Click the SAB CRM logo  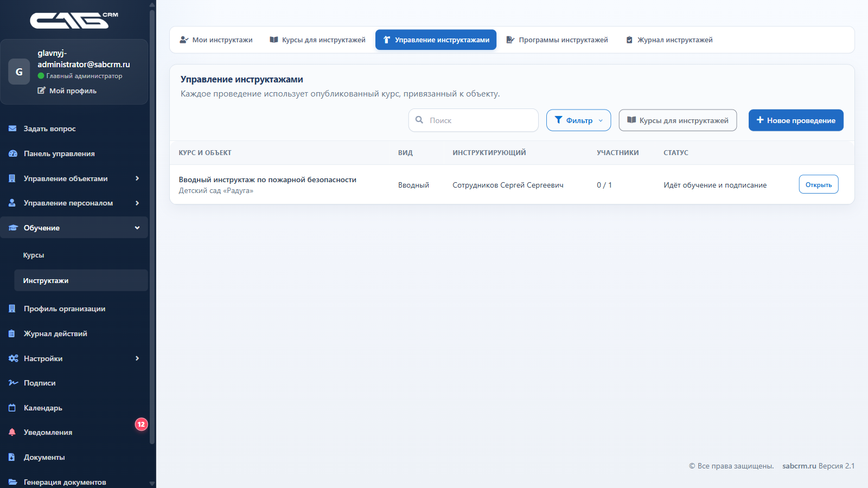tap(74, 20)
